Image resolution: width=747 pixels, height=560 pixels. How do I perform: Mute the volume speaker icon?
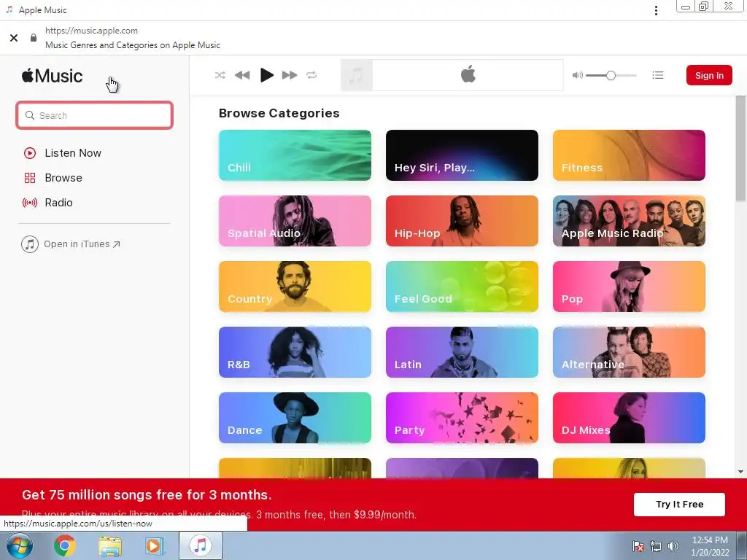578,75
